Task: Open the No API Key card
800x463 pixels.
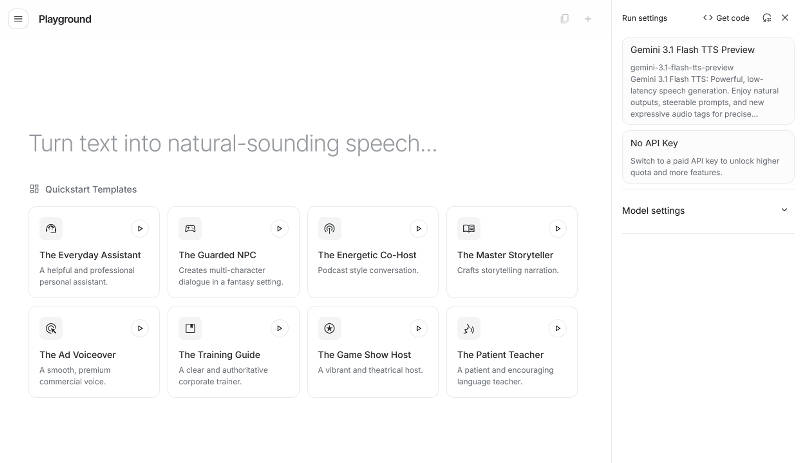Action: coord(708,157)
